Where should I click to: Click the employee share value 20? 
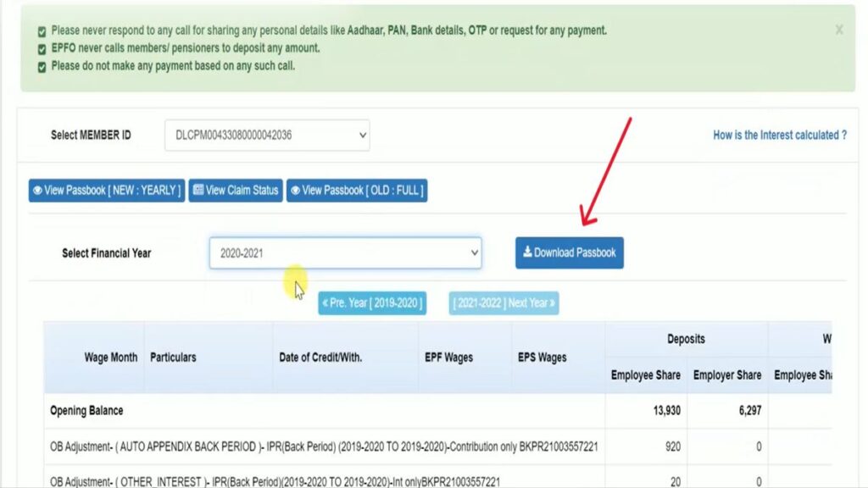[x=676, y=482]
